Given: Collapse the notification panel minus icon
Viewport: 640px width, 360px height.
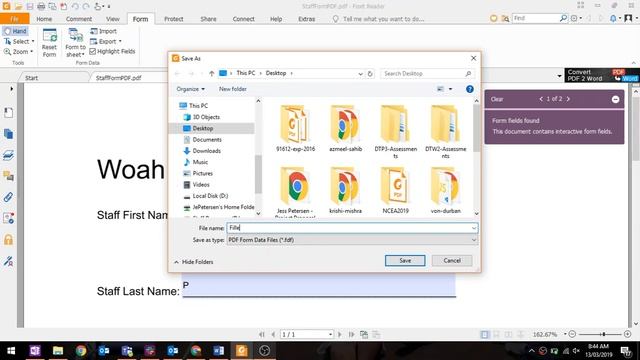Looking at the screenshot, I should tap(616, 99).
